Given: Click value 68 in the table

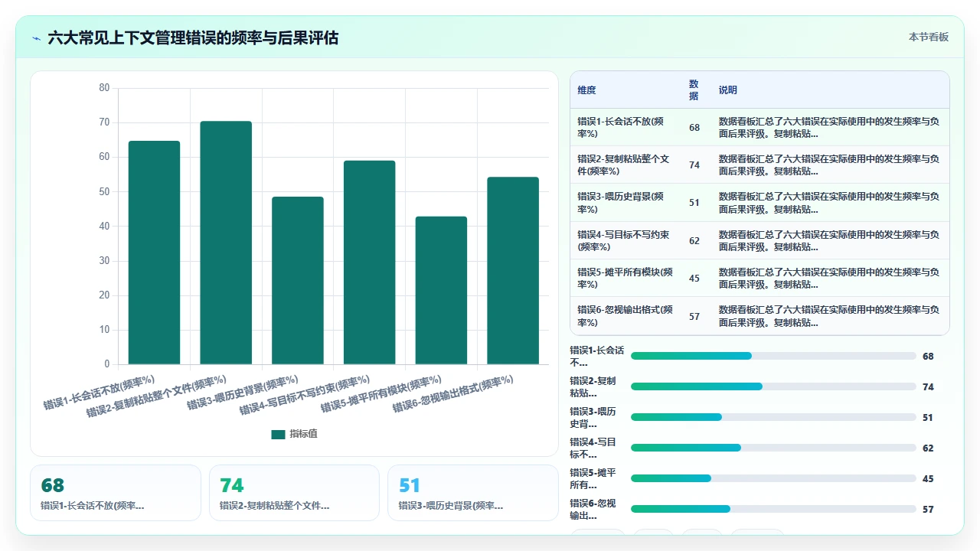Looking at the screenshot, I should pos(694,128).
